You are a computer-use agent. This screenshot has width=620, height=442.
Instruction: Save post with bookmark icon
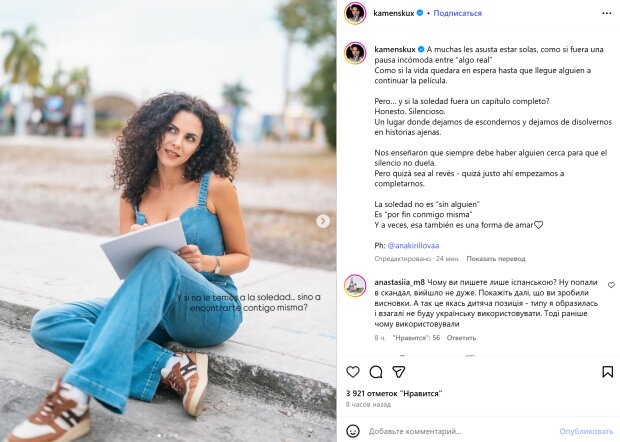607,372
